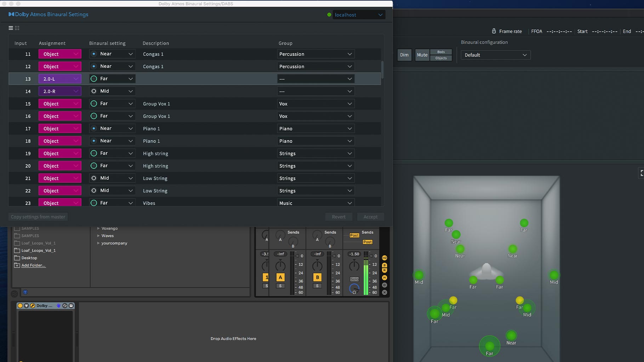
Task: Switch to grid view in Binaural Settings
Action: pyautogui.click(x=17, y=28)
